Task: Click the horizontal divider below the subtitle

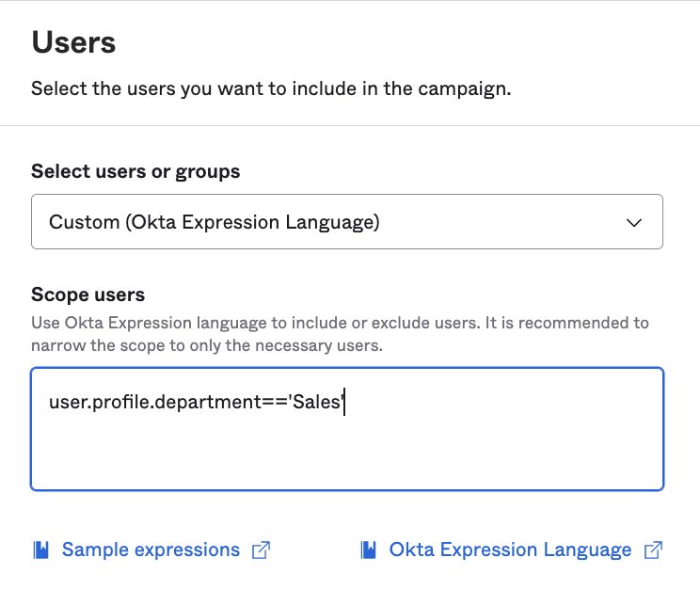Action: [350, 125]
